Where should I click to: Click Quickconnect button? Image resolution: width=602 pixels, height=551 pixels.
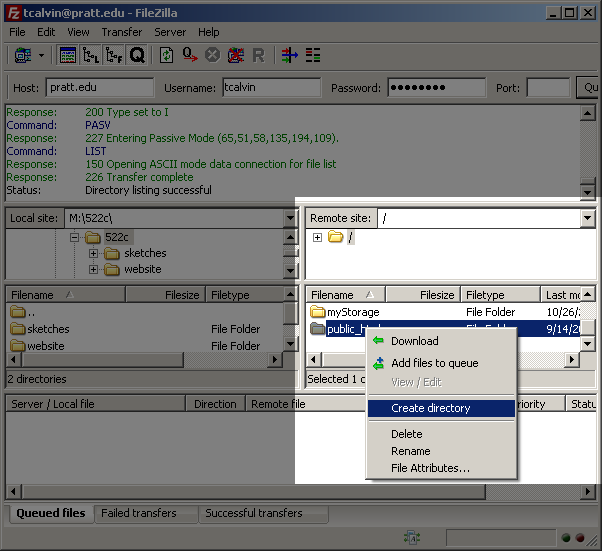[x=587, y=88]
